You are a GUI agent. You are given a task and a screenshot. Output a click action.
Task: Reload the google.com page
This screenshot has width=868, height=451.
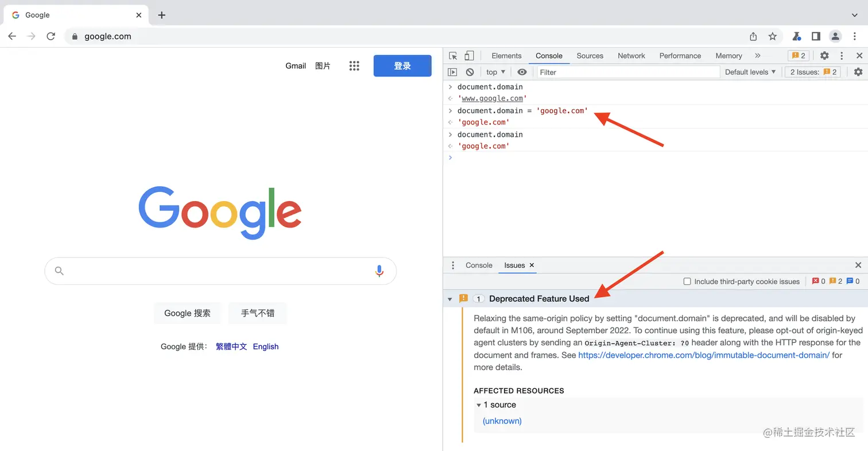(x=51, y=36)
